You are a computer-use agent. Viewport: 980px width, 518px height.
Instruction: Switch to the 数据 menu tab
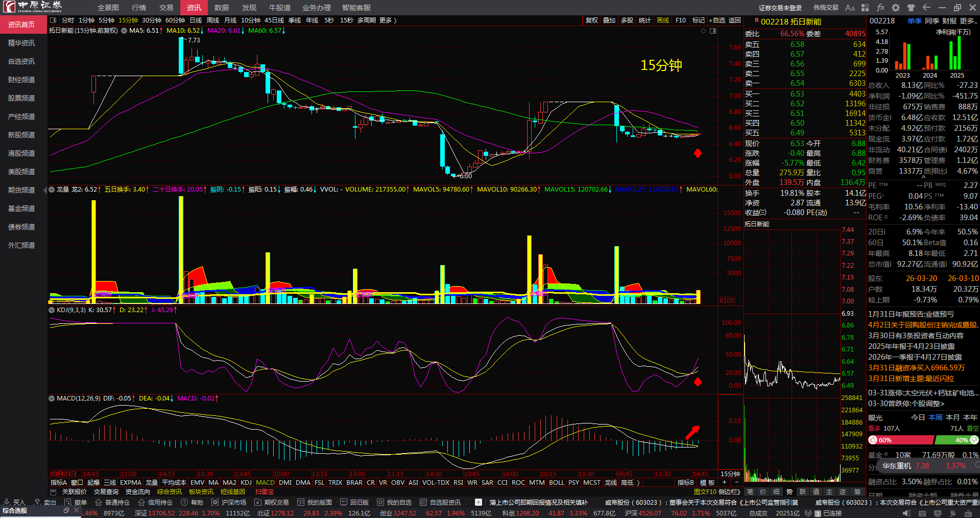pyautogui.click(x=222, y=8)
